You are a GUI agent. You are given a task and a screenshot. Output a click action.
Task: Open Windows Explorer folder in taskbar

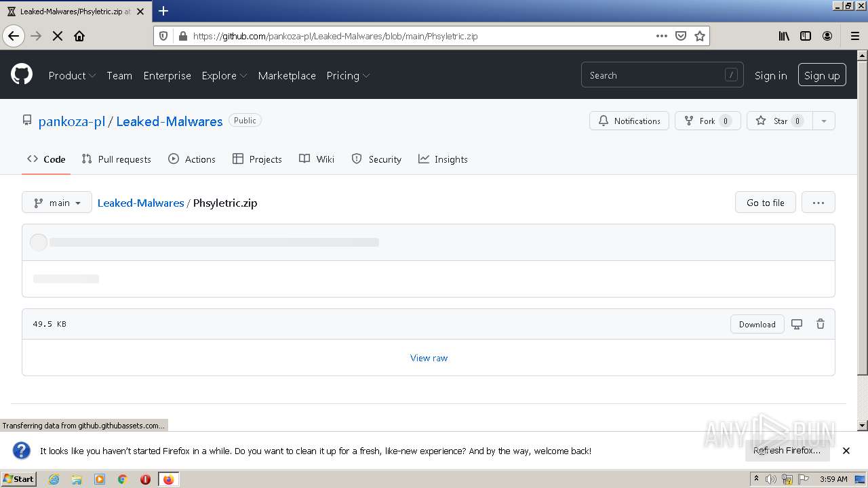(77, 479)
